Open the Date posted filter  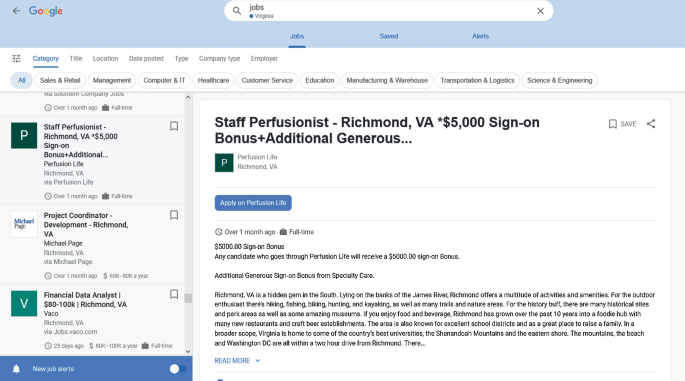point(146,59)
